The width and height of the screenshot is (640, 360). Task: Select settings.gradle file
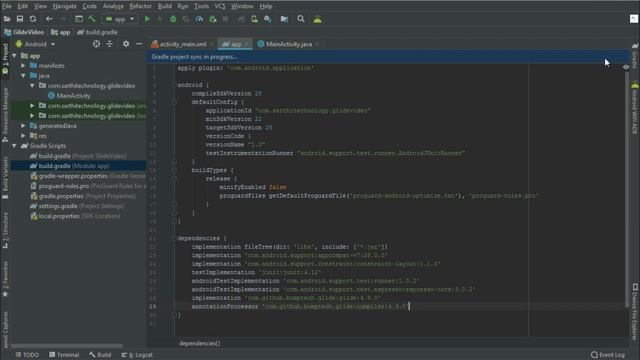click(77, 206)
